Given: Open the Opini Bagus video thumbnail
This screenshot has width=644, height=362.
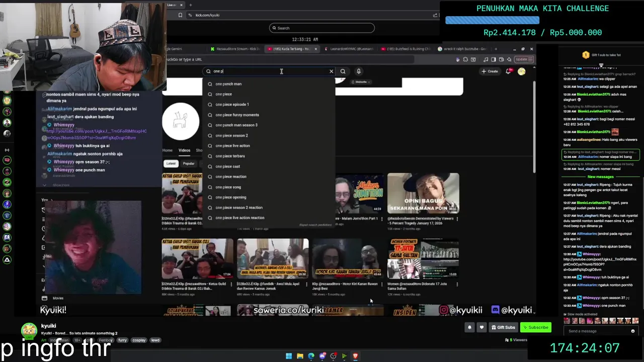Looking at the screenshot, I should pyautogui.click(x=423, y=193).
